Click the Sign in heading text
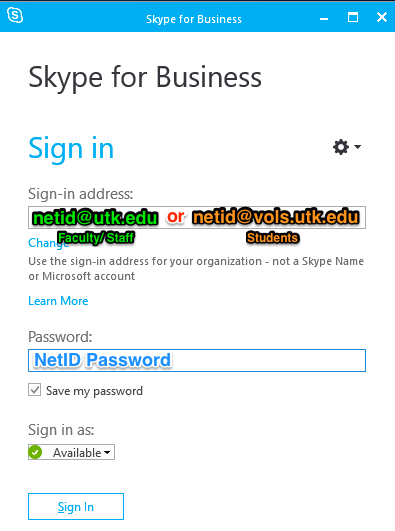 pos(71,148)
